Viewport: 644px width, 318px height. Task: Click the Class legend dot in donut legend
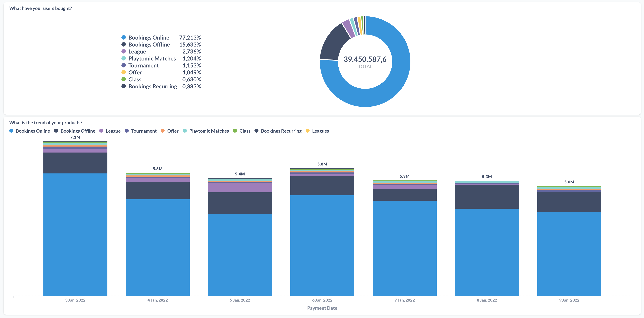click(x=123, y=79)
